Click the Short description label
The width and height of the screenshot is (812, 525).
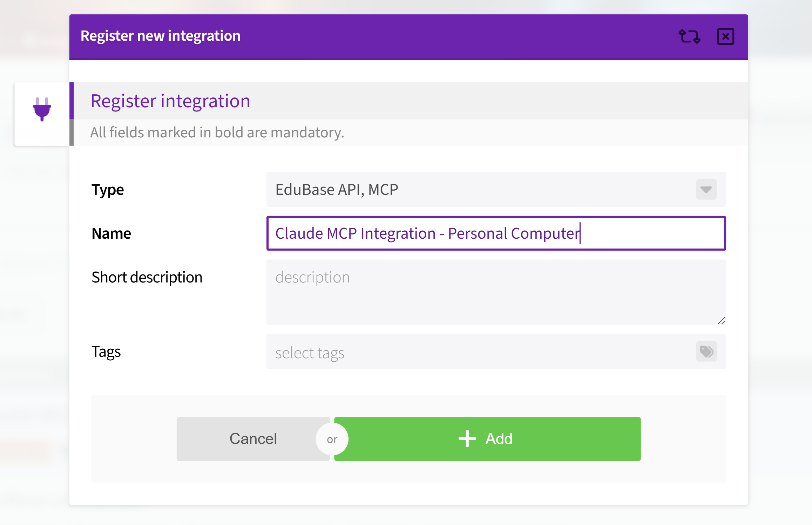click(147, 277)
